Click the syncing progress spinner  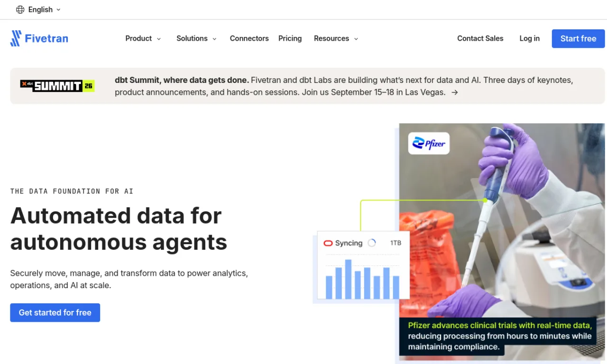[x=372, y=243]
